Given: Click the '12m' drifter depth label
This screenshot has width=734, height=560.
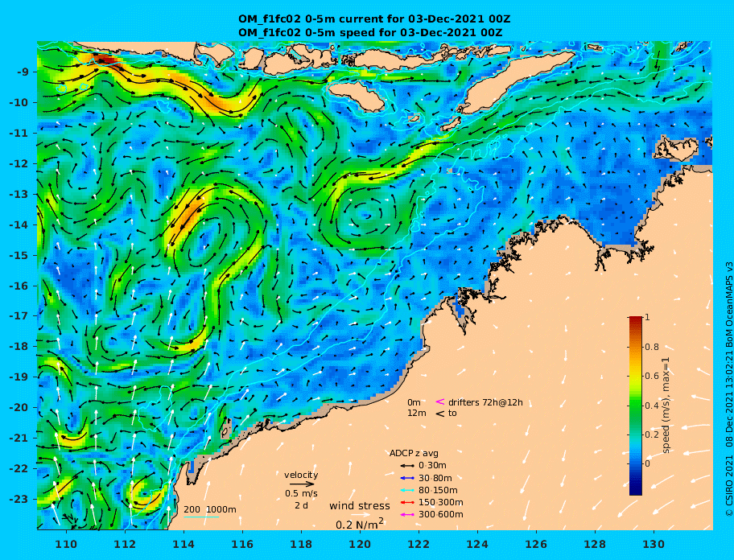Looking at the screenshot, I should [x=417, y=414].
